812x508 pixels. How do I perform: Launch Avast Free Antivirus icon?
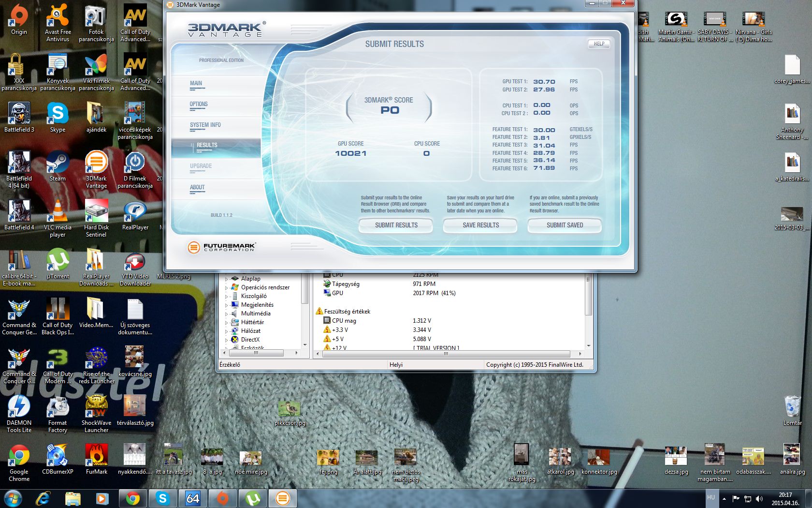pyautogui.click(x=58, y=22)
